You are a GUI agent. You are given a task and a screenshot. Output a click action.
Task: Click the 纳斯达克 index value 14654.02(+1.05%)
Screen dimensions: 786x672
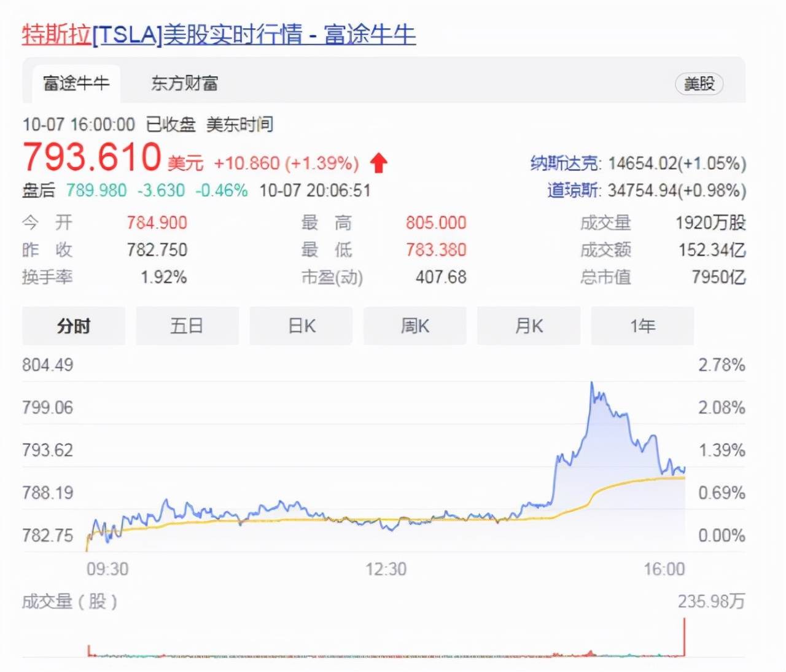(x=677, y=163)
